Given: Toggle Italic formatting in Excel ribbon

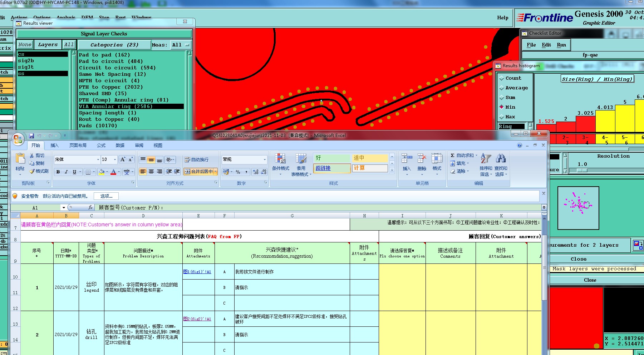Looking at the screenshot, I should coord(66,172).
